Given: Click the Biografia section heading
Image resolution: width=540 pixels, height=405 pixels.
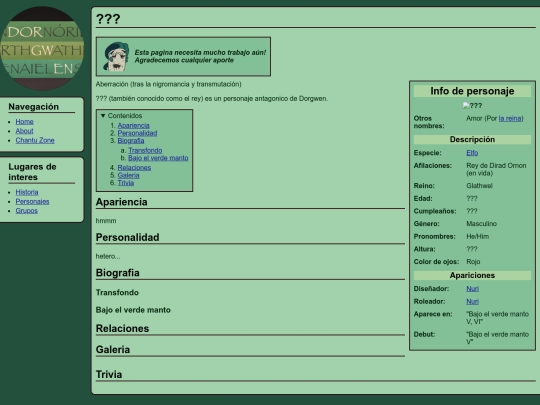Looking at the screenshot, I should 118,273.
